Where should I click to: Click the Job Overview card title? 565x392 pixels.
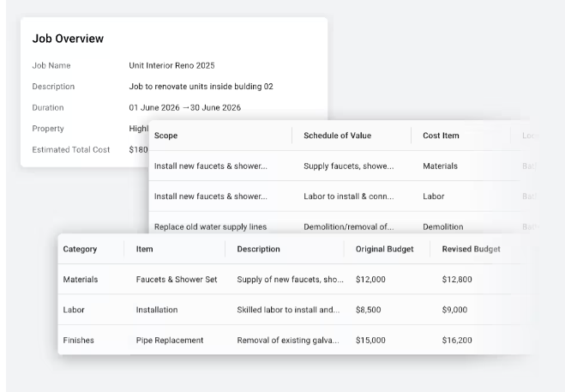pyautogui.click(x=68, y=39)
